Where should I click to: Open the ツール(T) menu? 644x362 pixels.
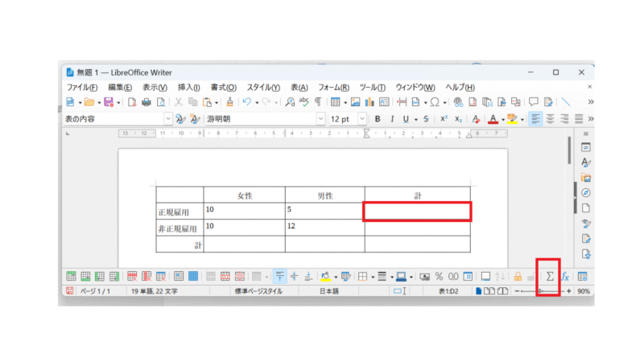tap(373, 88)
